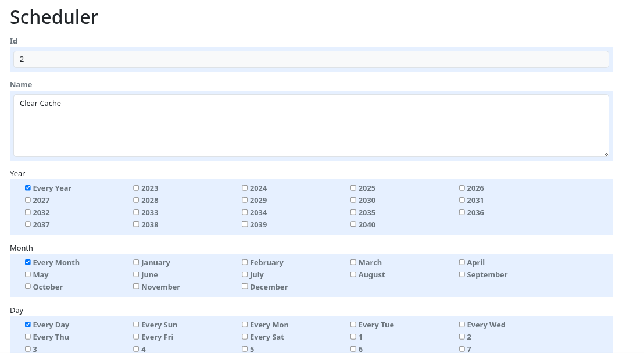This screenshot has height=353, width=644.
Task: Check the 2037 year checkbox
Action: click(27, 224)
